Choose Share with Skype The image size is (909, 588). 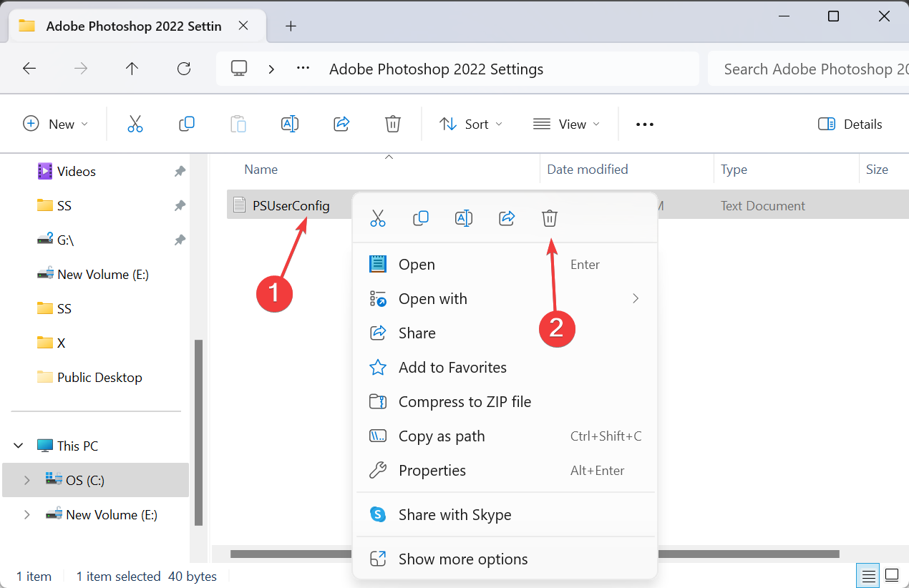[x=505, y=515]
